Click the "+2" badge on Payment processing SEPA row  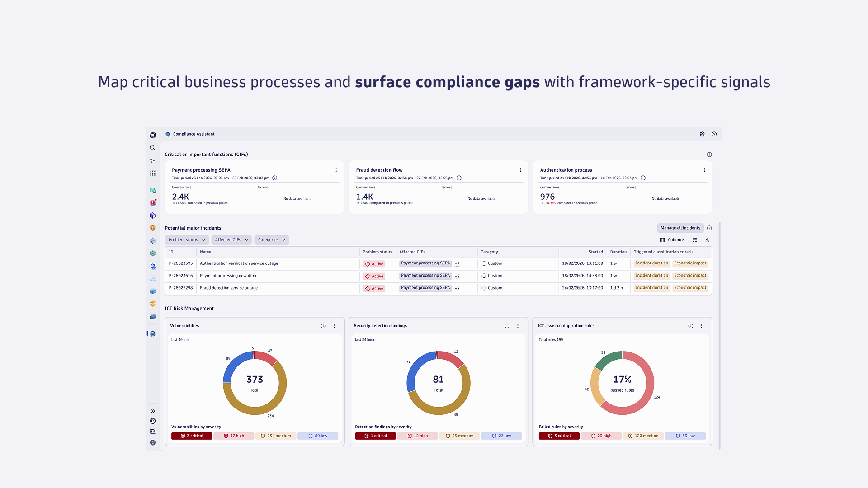coord(457,264)
